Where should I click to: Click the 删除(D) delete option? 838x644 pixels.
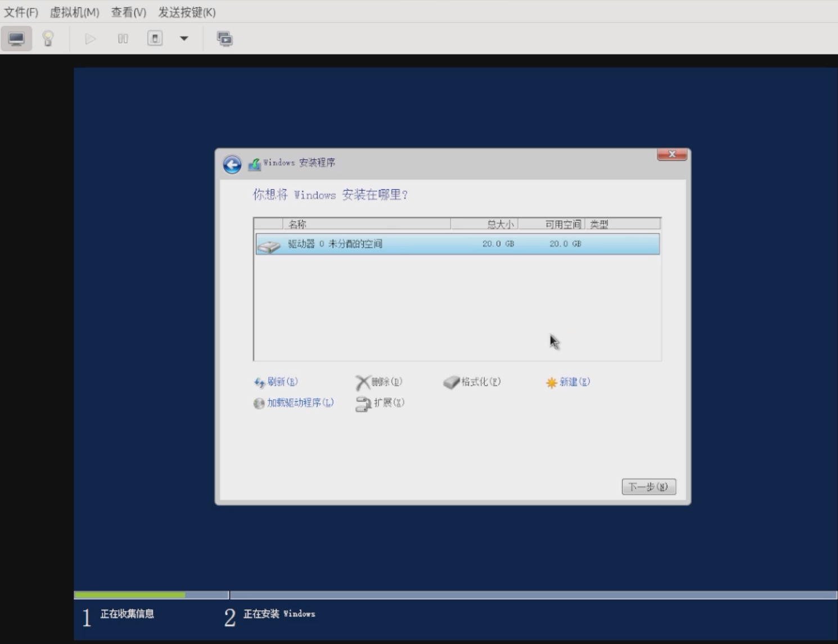[x=387, y=382]
